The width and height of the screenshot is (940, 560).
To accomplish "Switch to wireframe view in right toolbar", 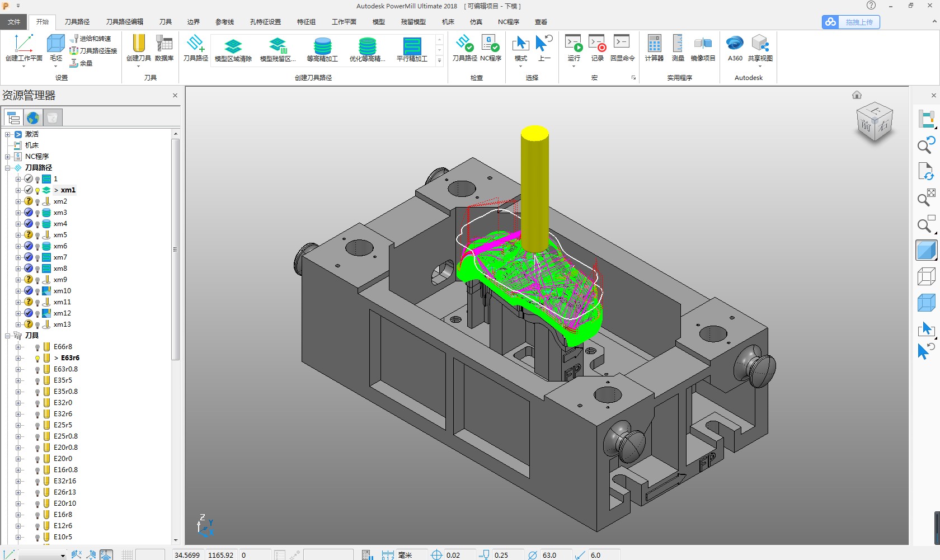I will point(926,276).
